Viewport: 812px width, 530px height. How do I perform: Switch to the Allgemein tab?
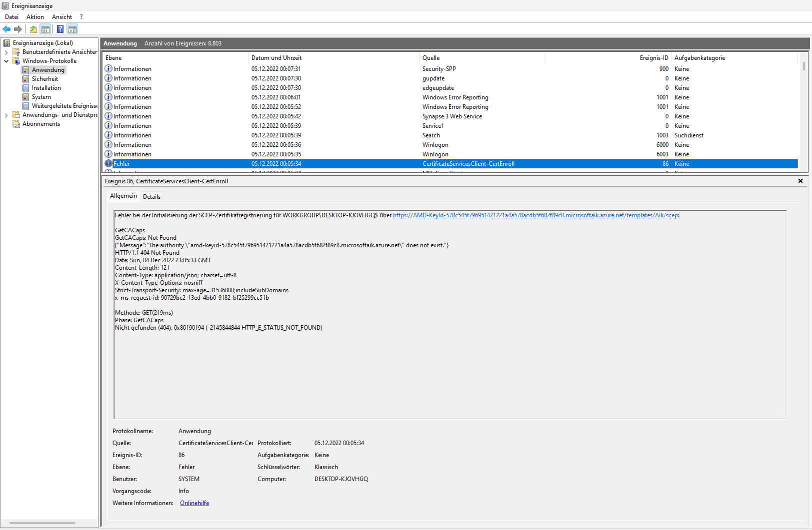123,196
